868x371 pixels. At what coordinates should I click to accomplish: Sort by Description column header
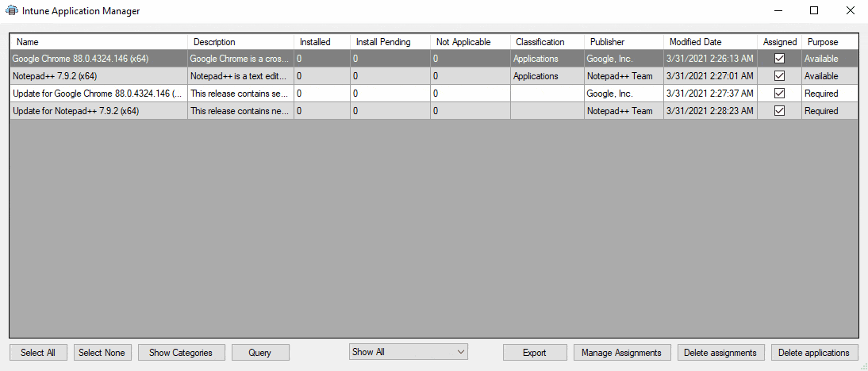click(x=241, y=42)
